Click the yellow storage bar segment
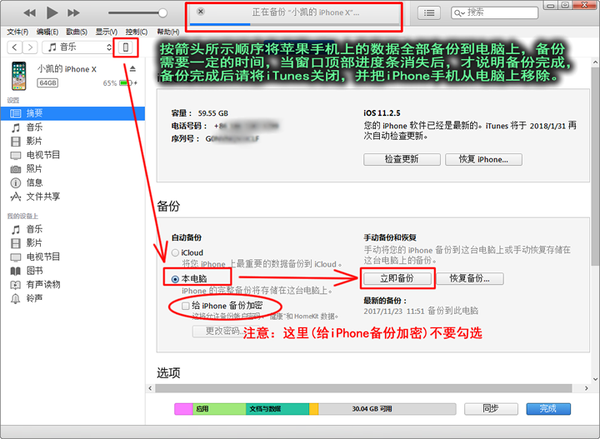The image size is (600, 439). tap(314, 409)
